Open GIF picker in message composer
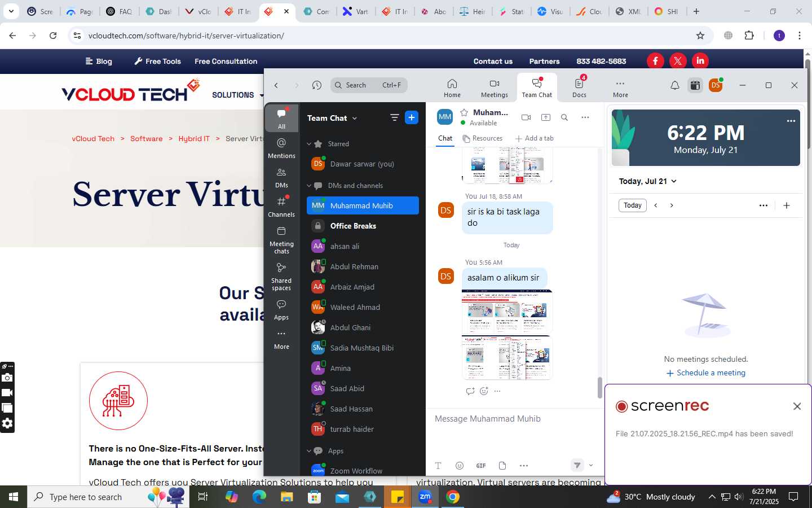 481,466
